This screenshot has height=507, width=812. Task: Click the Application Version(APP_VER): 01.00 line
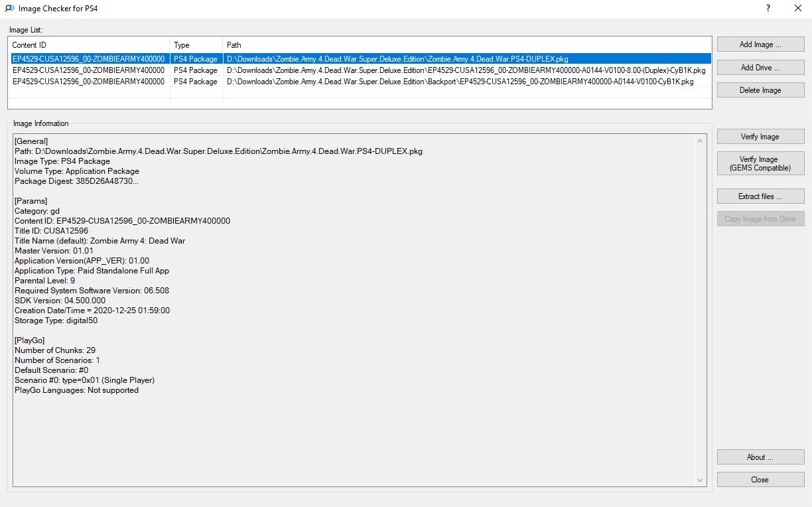82,261
